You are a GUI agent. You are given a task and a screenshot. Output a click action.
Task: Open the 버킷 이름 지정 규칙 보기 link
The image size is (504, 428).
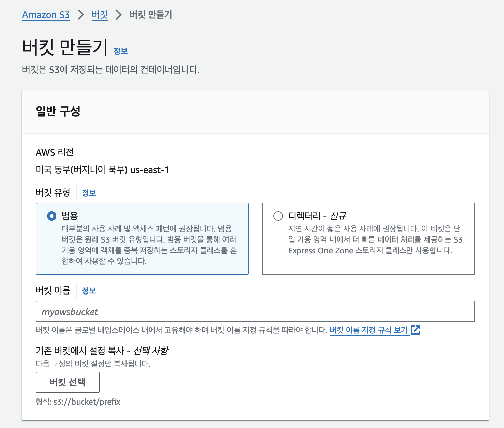click(x=368, y=330)
